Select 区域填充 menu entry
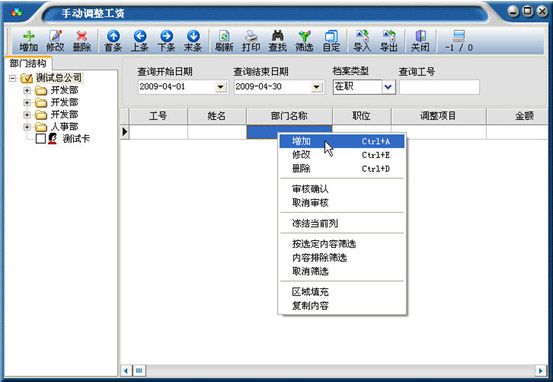553x382 pixels. [342, 292]
